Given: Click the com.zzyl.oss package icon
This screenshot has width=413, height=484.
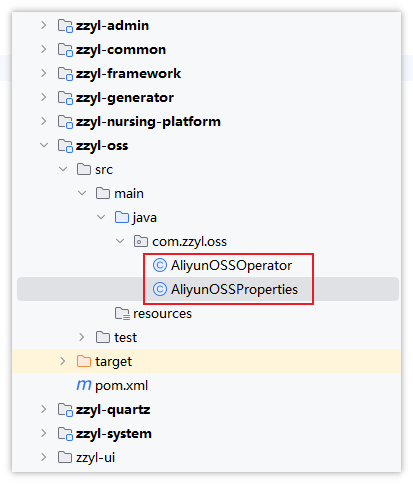Looking at the screenshot, I should [141, 241].
